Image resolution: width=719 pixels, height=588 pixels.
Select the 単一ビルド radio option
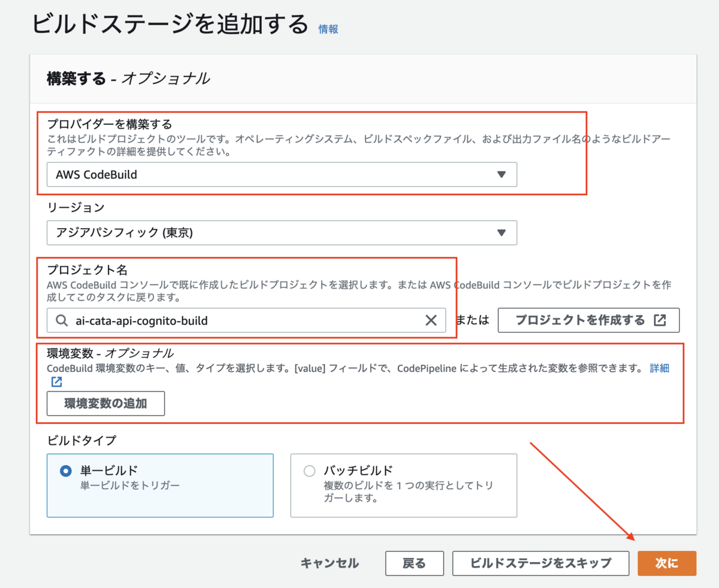click(65, 471)
